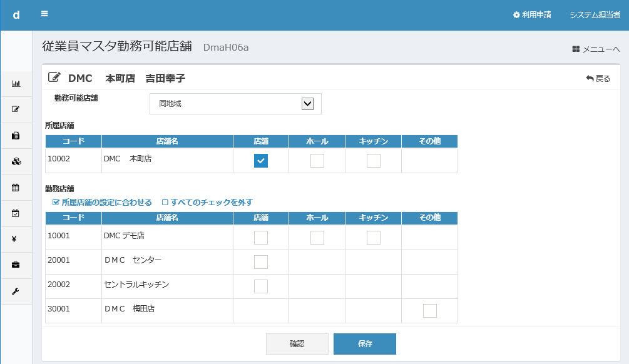The image size is (629, 364).
Task: Go to メニューへ link
Action: coord(596,49)
